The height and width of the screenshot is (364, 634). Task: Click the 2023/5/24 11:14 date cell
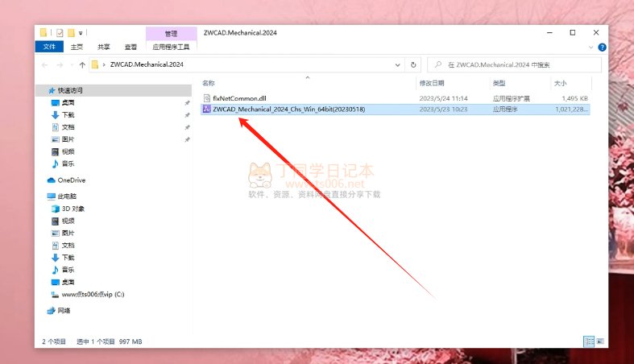click(444, 98)
